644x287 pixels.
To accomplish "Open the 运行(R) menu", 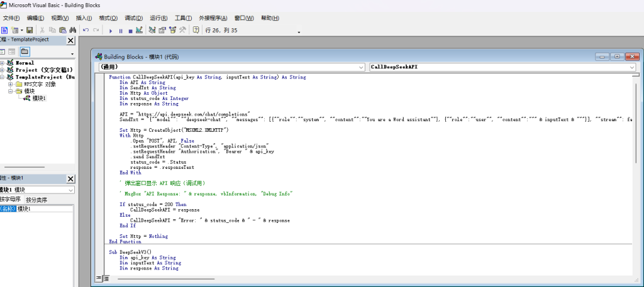I will pyautogui.click(x=158, y=18).
